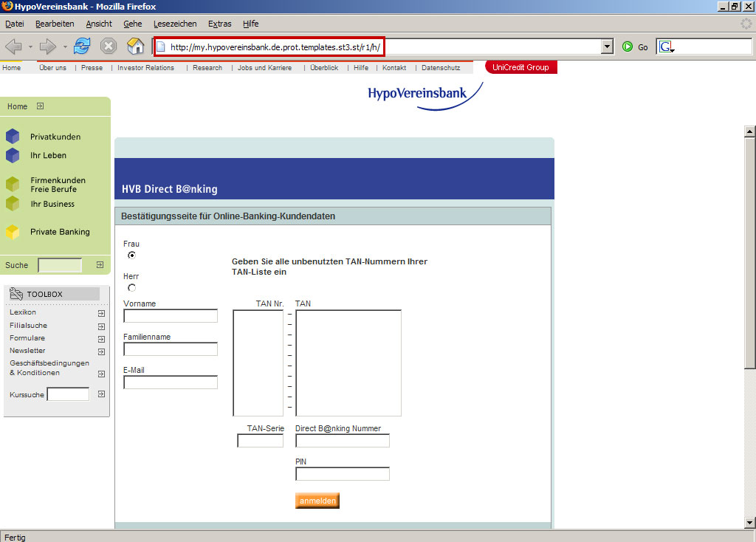Reload the page with refresh icon

[82, 47]
